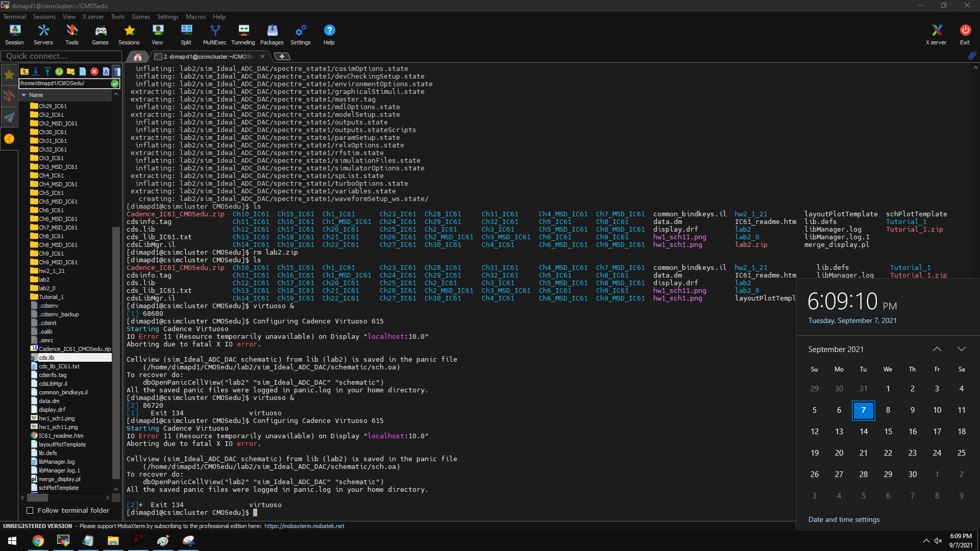Click the file list horizontal scrollbar
The height and width of the screenshot is (551, 980).
point(37,497)
